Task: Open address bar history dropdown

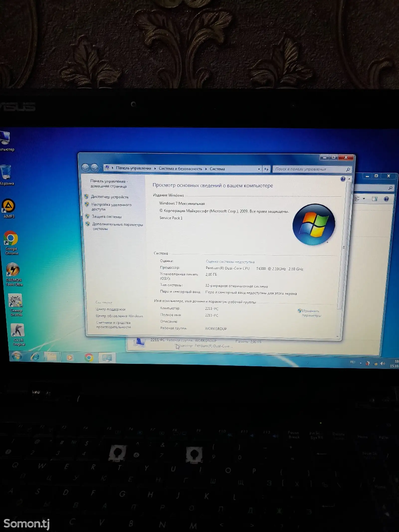Action: (259, 169)
